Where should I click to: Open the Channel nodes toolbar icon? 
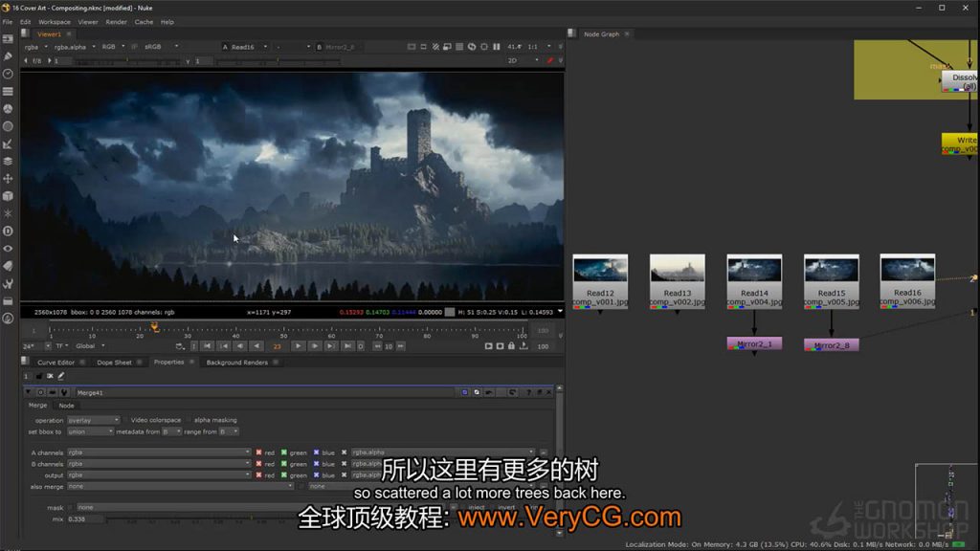(x=8, y=91)
